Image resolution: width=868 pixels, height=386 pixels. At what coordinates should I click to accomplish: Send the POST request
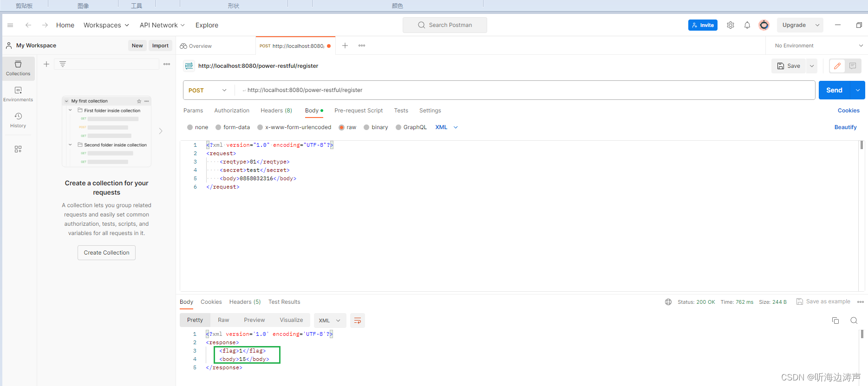(834, 90)
